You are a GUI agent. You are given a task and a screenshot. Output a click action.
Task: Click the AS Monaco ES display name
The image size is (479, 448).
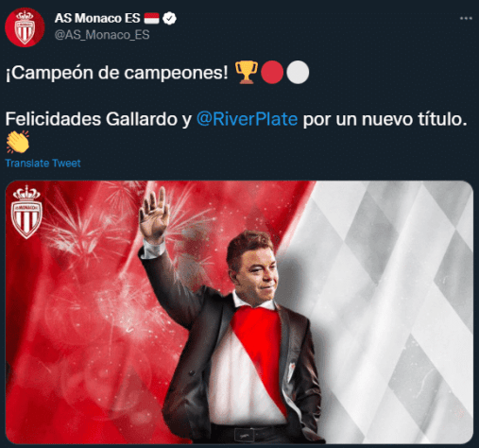[x=97, y=18]
